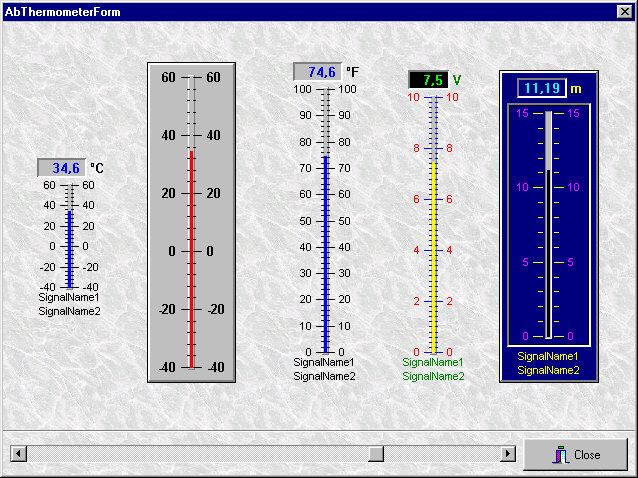
Task: Click the exit-door icon on Close button
Action: [x=561, y=455]
